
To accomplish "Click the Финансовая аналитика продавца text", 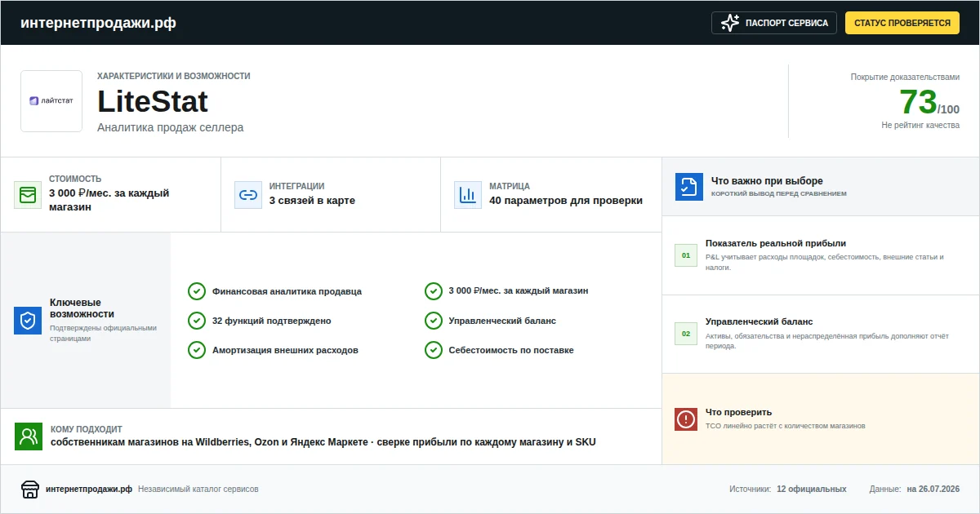I will (287, 291).
